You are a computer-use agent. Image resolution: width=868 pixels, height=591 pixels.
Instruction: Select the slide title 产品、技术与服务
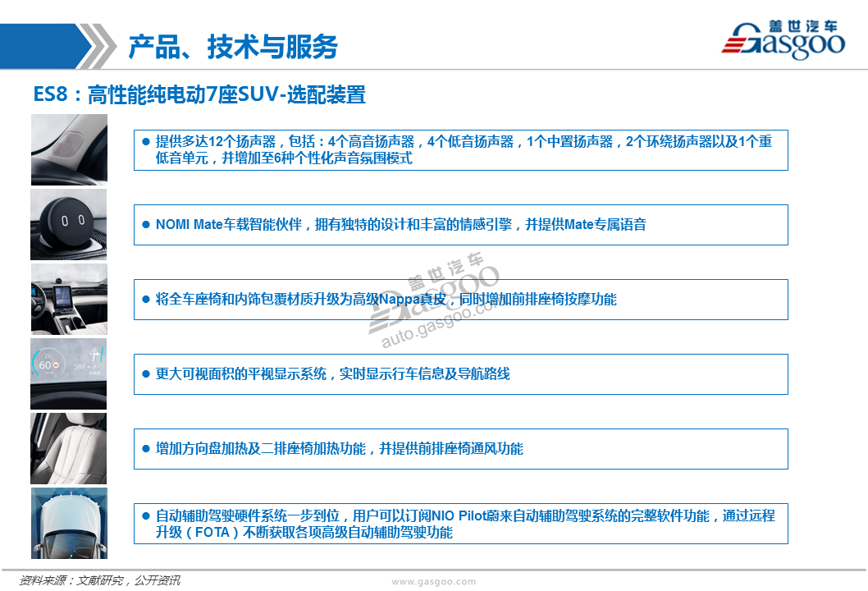tap(233, 47)
